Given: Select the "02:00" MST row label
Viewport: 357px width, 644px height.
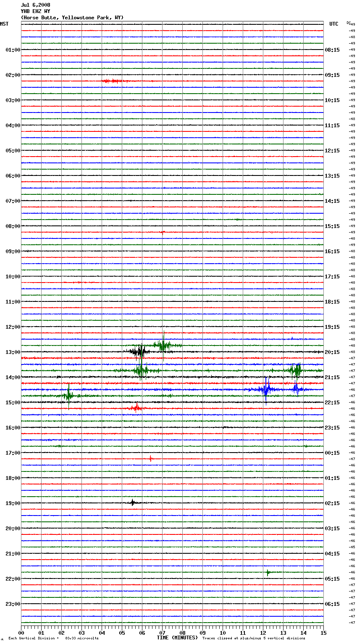Looking at the screenshot, I should (x=13, y=75).
